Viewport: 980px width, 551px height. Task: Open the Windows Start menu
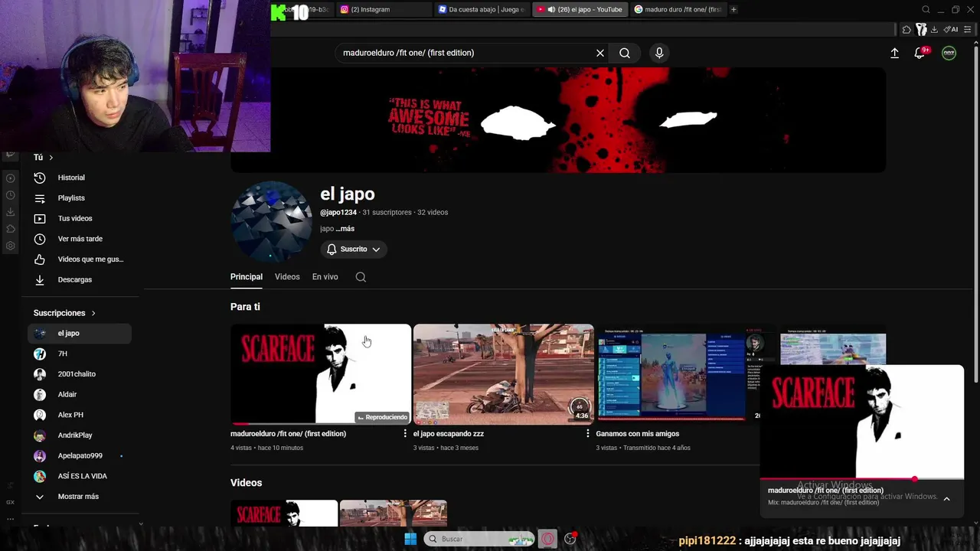pos(410,539)
